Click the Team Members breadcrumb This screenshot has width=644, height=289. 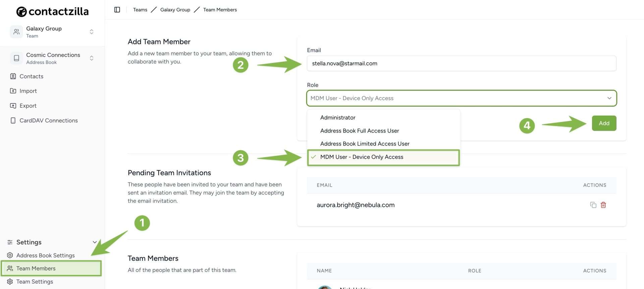click(220, 10)
